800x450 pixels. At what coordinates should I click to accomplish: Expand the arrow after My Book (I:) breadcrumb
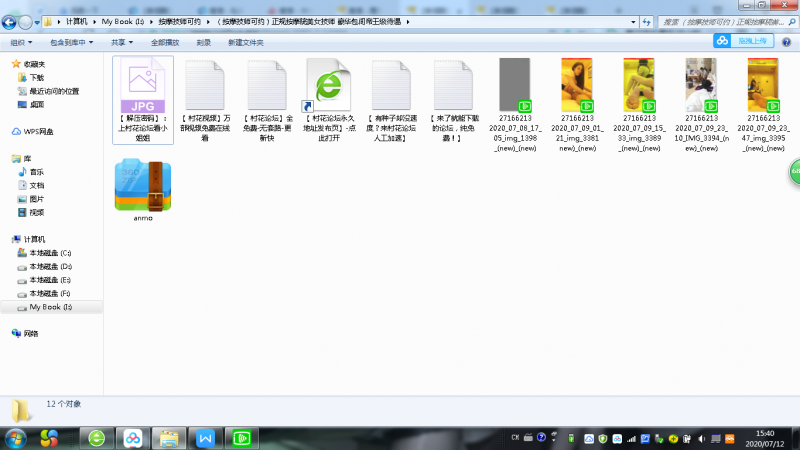pyautogui.click(x=151, y=21)
